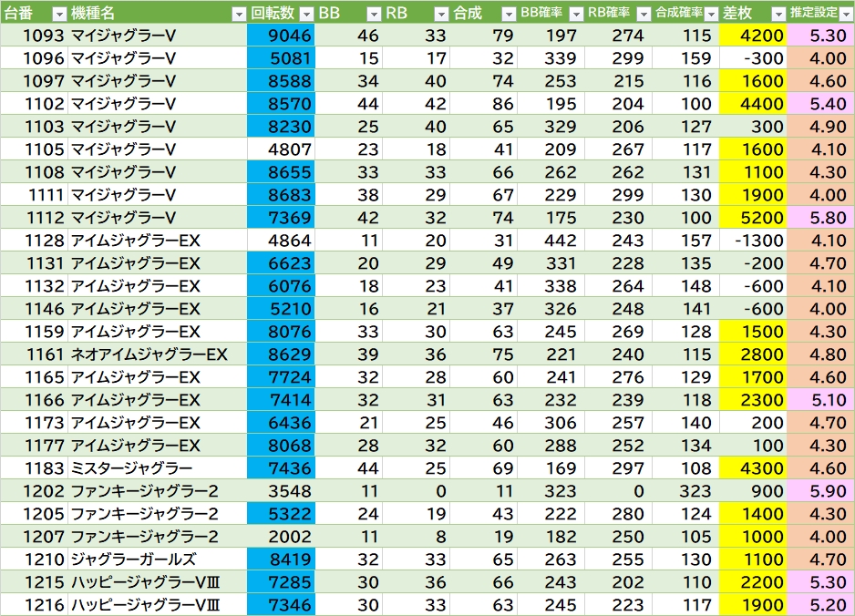Select spin count cell 4807
Screen dimensions: 855x616
pyautogui.click(x=281, y=149)
